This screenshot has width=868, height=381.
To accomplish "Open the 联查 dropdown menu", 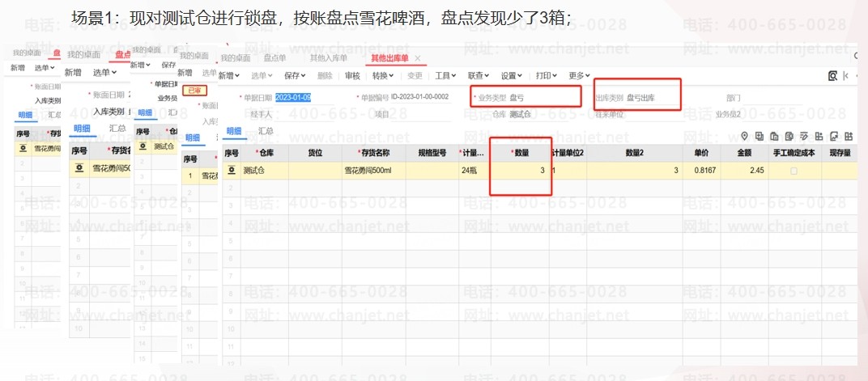I will pos(479,76).
